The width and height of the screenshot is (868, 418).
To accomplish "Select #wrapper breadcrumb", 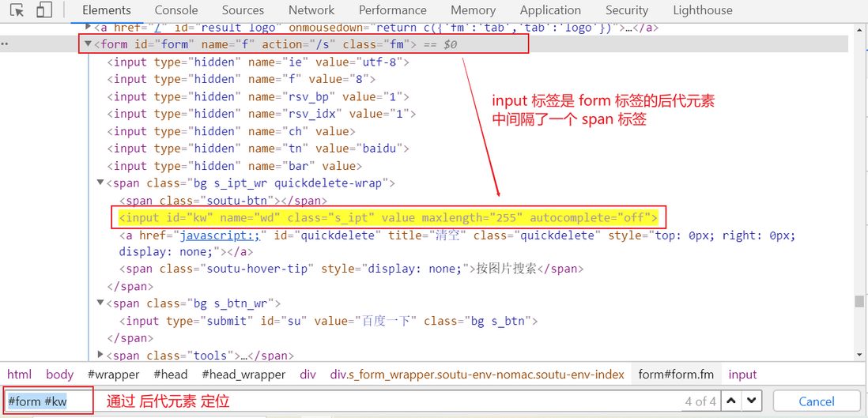I will 114,375.
